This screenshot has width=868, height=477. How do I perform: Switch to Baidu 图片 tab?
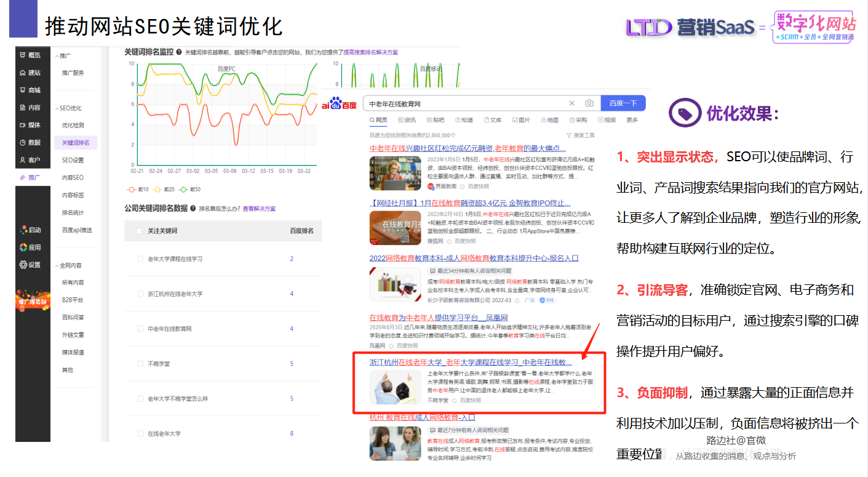(x=521, y=120)
